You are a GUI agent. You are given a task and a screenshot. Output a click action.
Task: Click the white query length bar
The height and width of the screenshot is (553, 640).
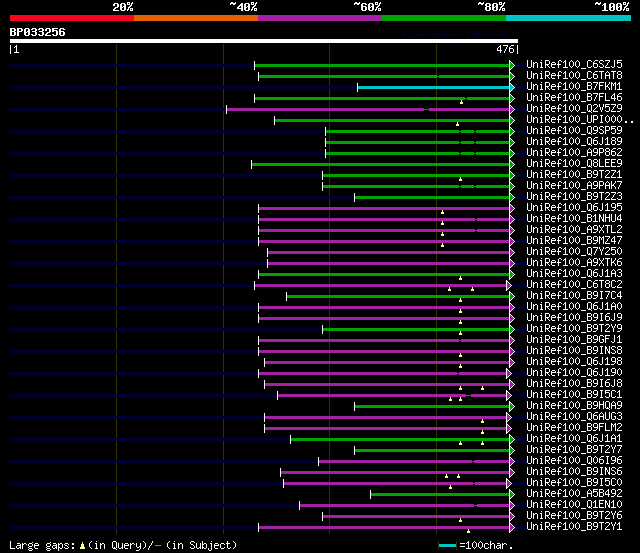tap(264, 41)
